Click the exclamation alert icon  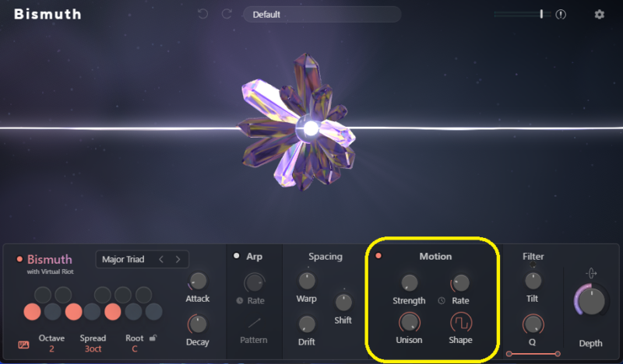(x=561, y=15)
